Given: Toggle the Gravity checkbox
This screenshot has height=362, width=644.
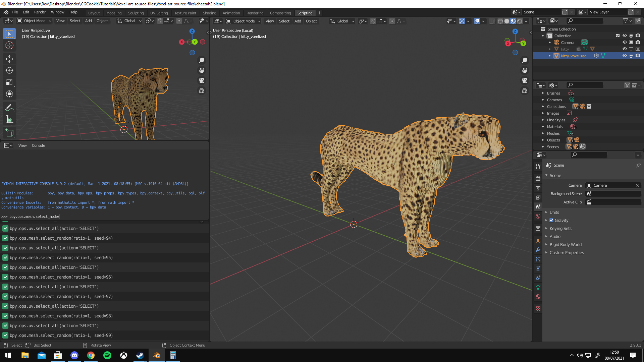Looking at the screenshot, I should tap(551, 221).
